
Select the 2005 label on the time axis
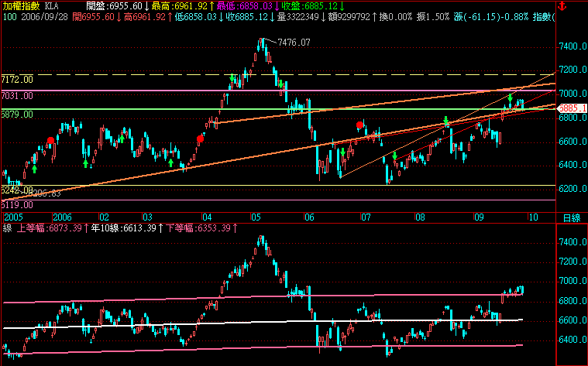(x=11, y=217)
